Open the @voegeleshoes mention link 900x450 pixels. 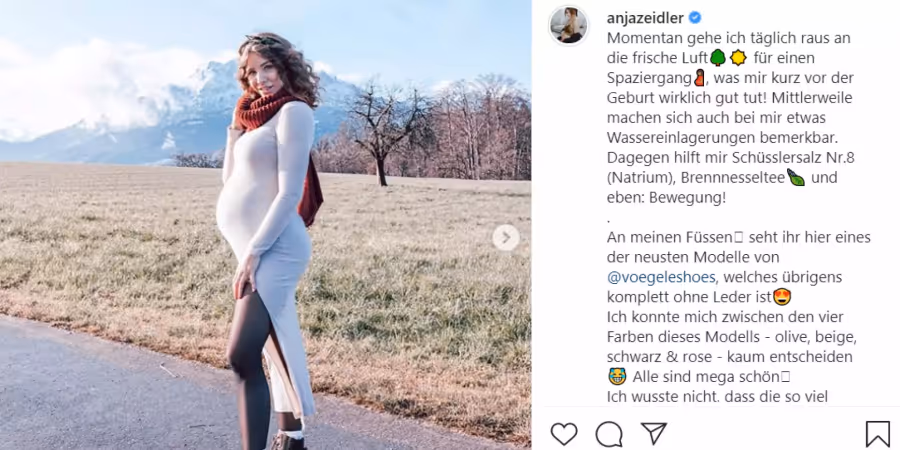pyautogui.click(x=661, y=277)
